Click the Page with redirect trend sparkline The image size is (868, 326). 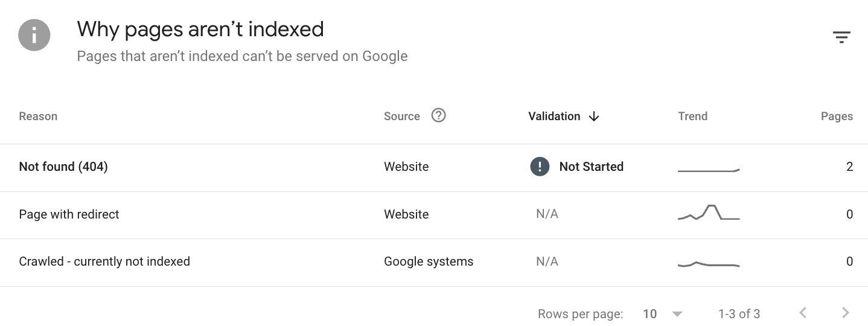click(x=709, y=213)
